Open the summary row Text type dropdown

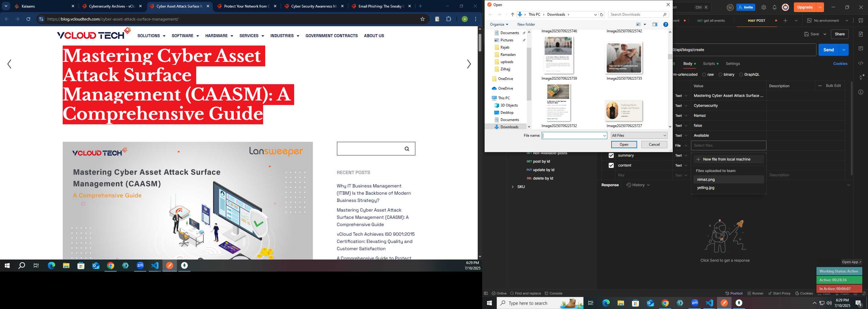tap(681, 155)
